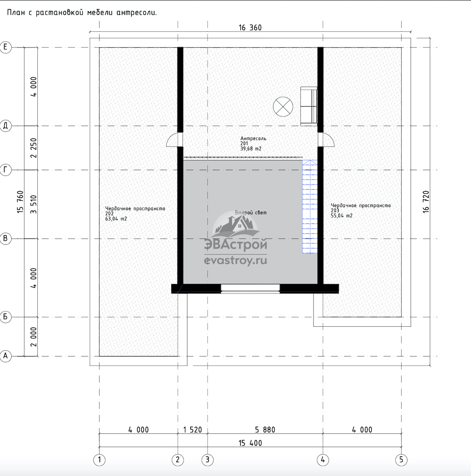Click the axis bubble labeled Б
Screen dimensions: 471x476
click(5, 317)
